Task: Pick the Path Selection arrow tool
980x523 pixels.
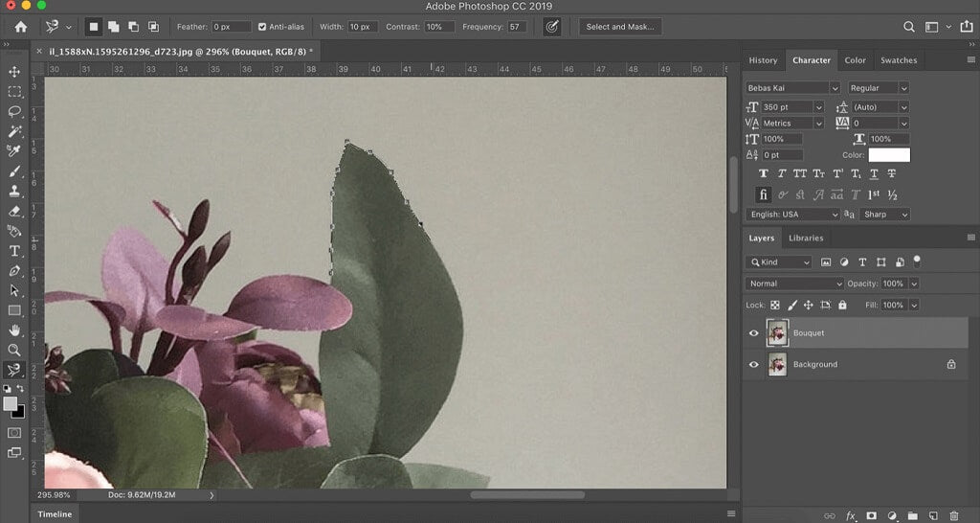Action: pos(14,291)
